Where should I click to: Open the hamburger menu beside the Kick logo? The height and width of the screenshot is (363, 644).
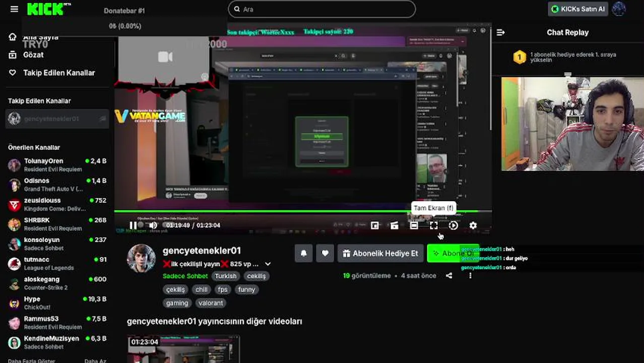pos(14,9)
